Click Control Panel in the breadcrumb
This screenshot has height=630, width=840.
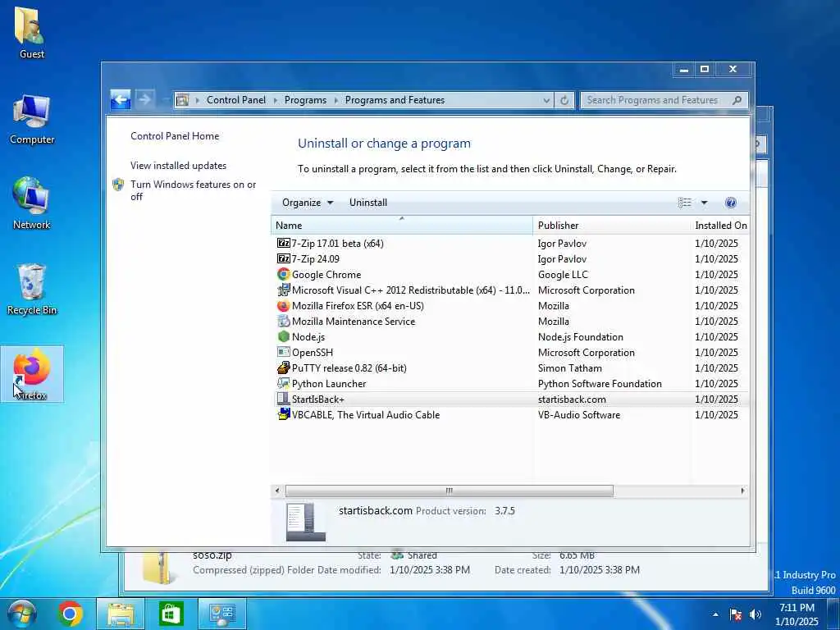(x=236, y=100)
